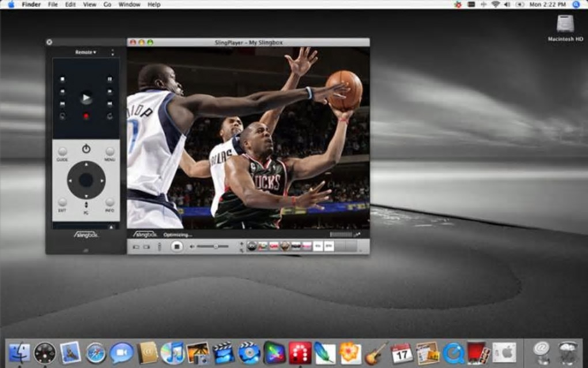Open the Apple menu
Image resolution: width=588 pixels, height=368 pixels.
[10, 5]
